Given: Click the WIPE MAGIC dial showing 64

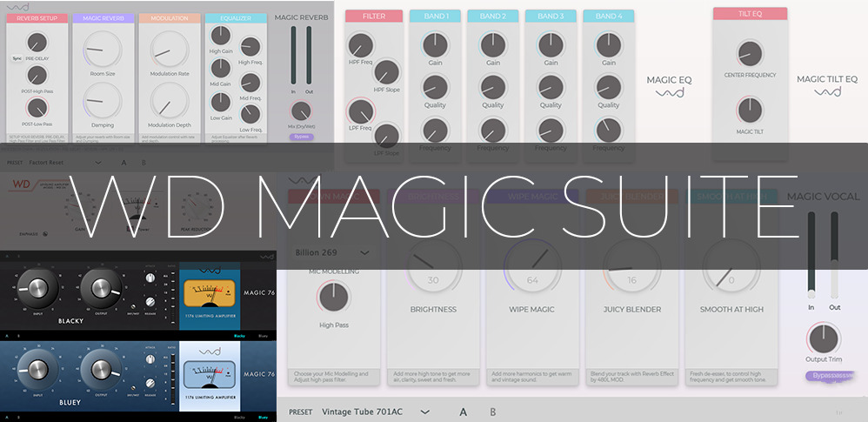Looking at the screenshot, I should click(532, 268).
